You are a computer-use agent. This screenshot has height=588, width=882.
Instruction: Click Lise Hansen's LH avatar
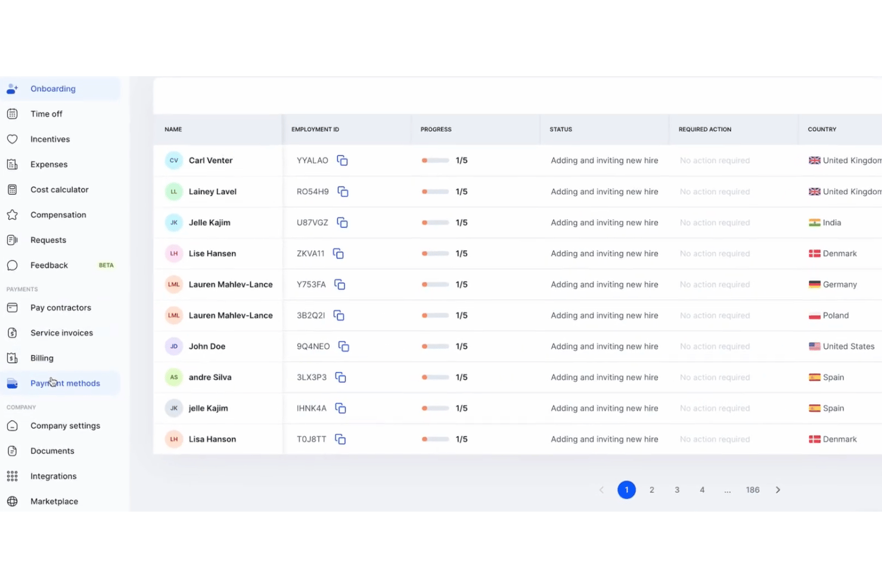[x=173, y=253]
